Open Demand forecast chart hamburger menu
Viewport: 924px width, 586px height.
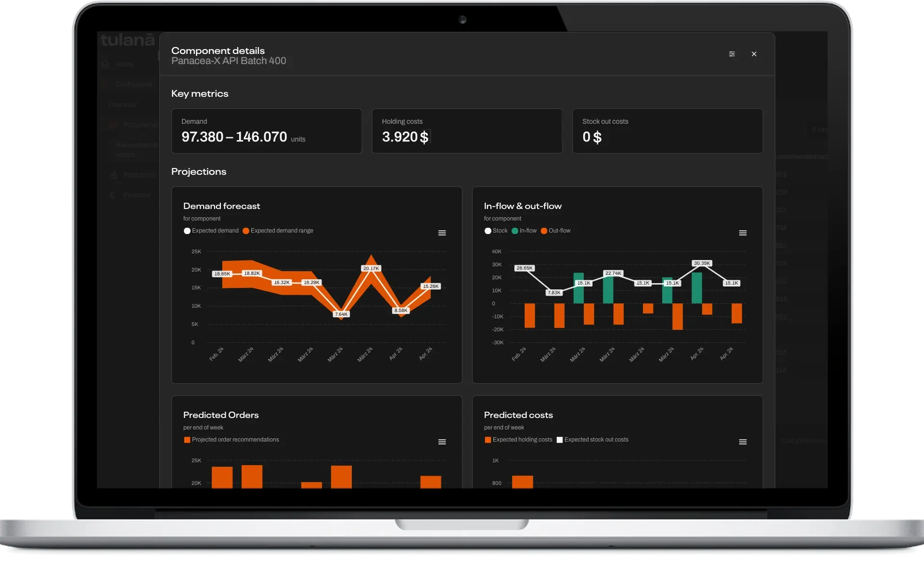(442, 233)
